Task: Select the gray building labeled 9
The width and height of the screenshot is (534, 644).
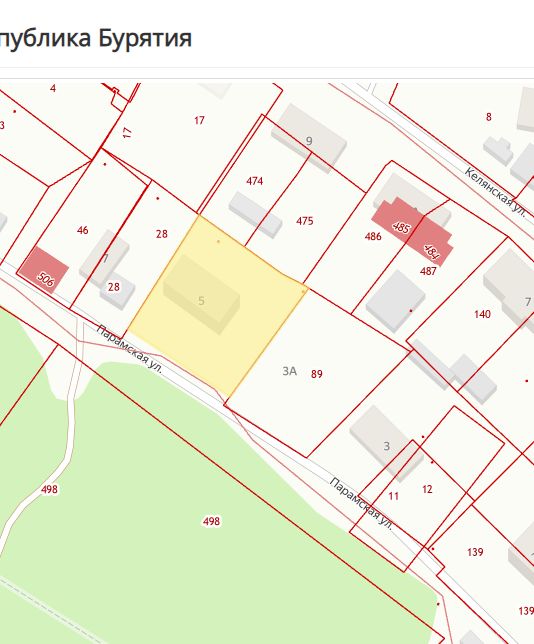Action: pos(309,138)
